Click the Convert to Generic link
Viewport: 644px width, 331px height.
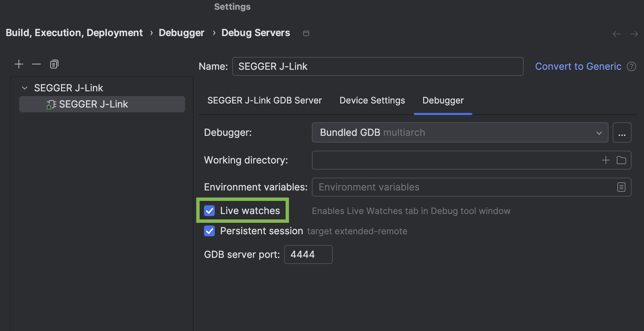[x=578, y=66]
